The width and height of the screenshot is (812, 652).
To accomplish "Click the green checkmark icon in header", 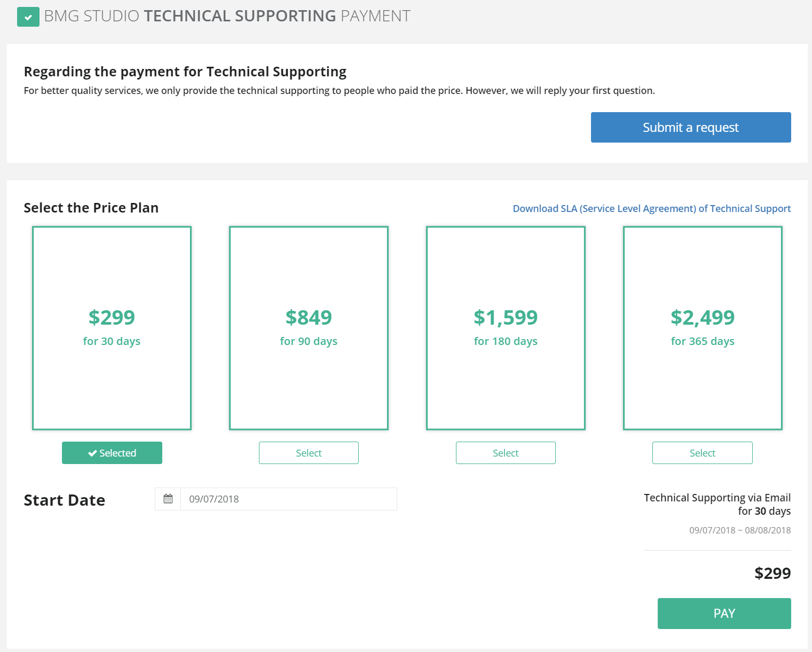I will click(28, 17).
